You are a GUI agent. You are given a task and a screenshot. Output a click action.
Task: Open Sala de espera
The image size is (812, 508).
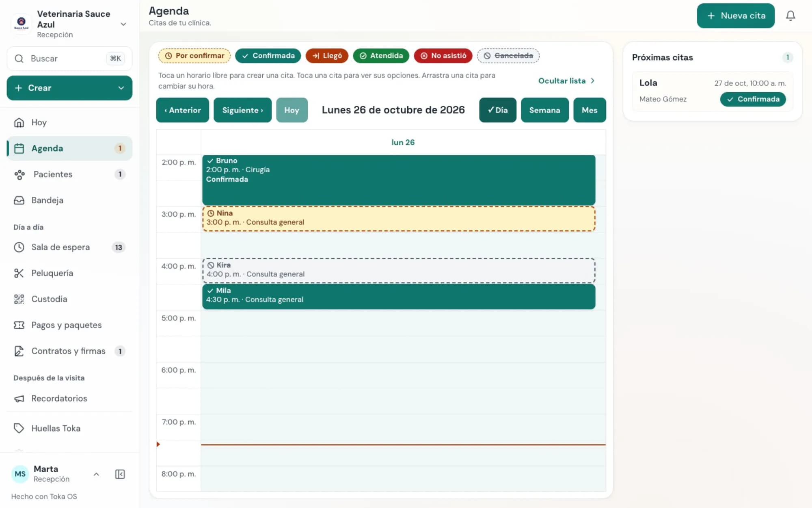[69, 247]
